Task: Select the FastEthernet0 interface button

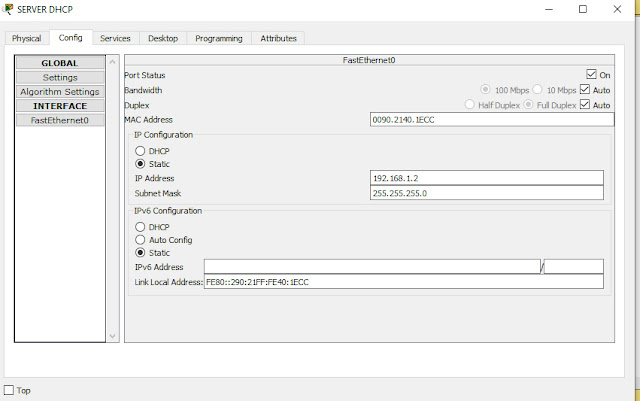Action: [60, 120]
